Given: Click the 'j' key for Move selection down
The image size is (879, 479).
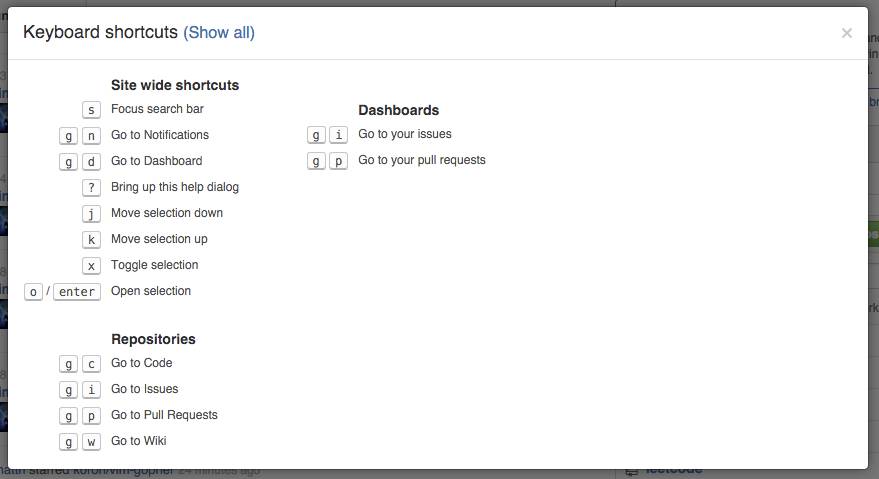Looking at the screenshot, I should (x=91, y=214).
